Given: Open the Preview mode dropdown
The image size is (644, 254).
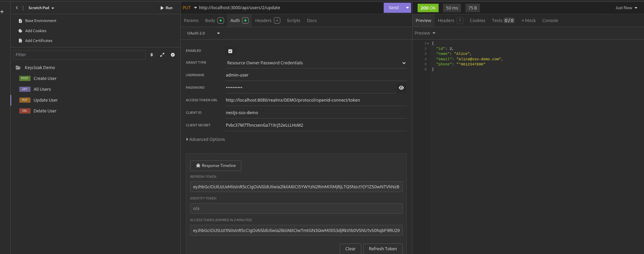Looking at the screenshot, I should coord(425,33).
